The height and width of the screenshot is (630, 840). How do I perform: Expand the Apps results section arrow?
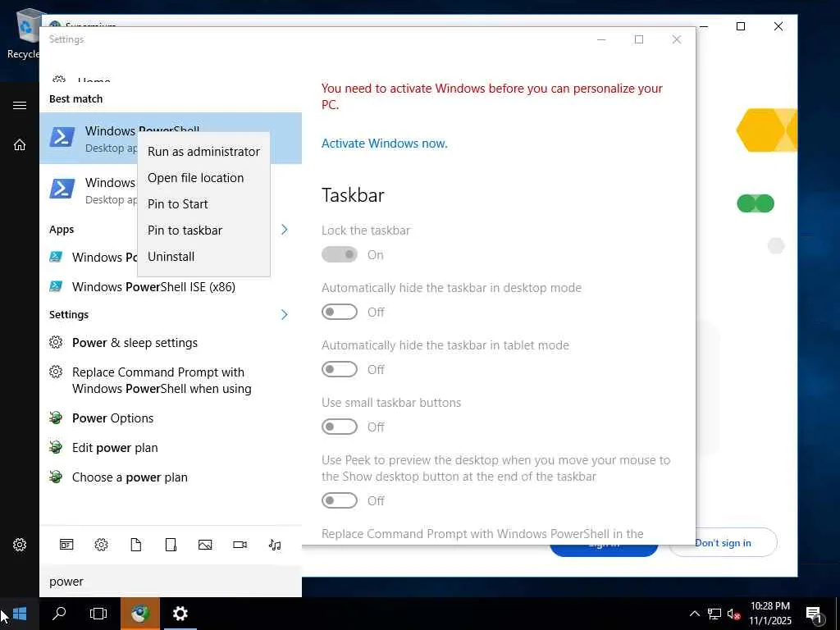click(x=285, y=230)
